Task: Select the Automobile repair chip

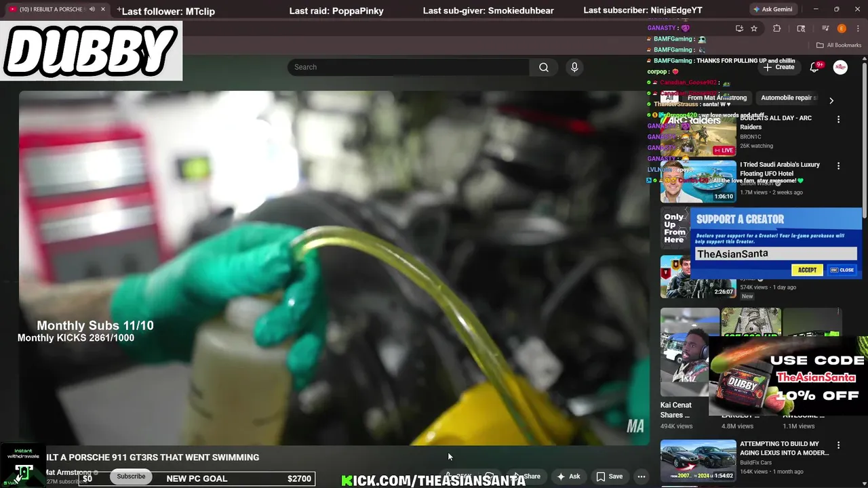Action: 788,98
